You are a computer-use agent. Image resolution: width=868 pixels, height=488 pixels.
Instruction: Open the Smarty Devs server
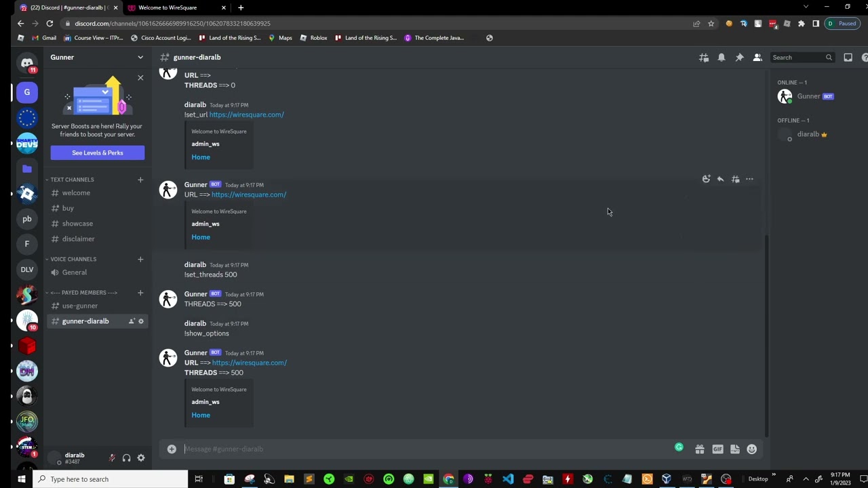click(x=27, y=143)
